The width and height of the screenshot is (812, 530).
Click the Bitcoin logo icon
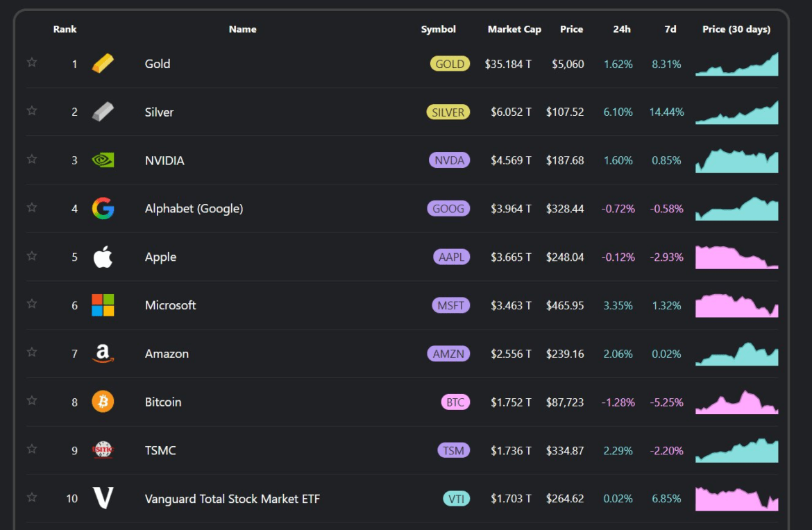click(103, 402)
